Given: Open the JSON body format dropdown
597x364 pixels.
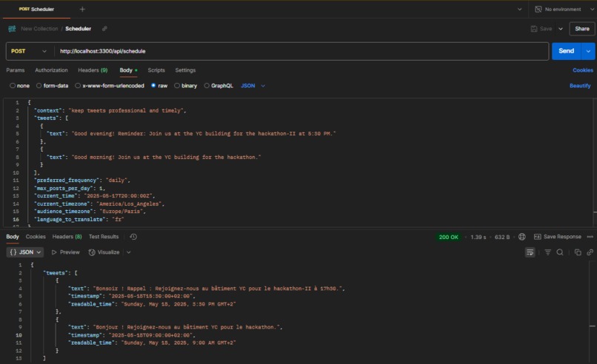Looking at the screenshot, I should point(253,86).
